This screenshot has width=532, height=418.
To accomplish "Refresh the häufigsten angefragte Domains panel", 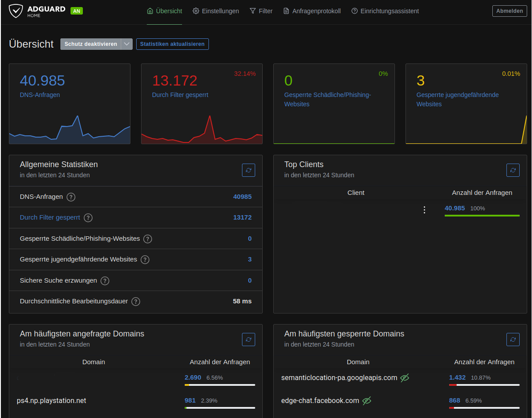I will click(x=248, y=340).
